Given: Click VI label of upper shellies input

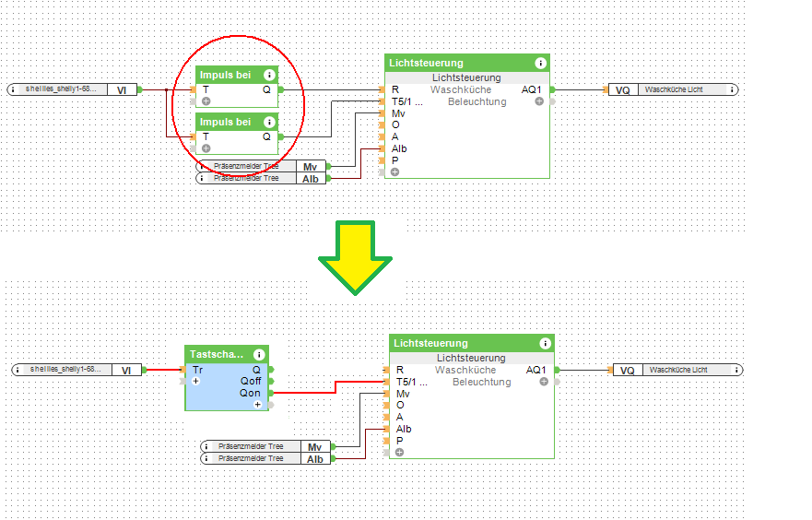Looking at the screenshot, I should (x=122, y=90).
